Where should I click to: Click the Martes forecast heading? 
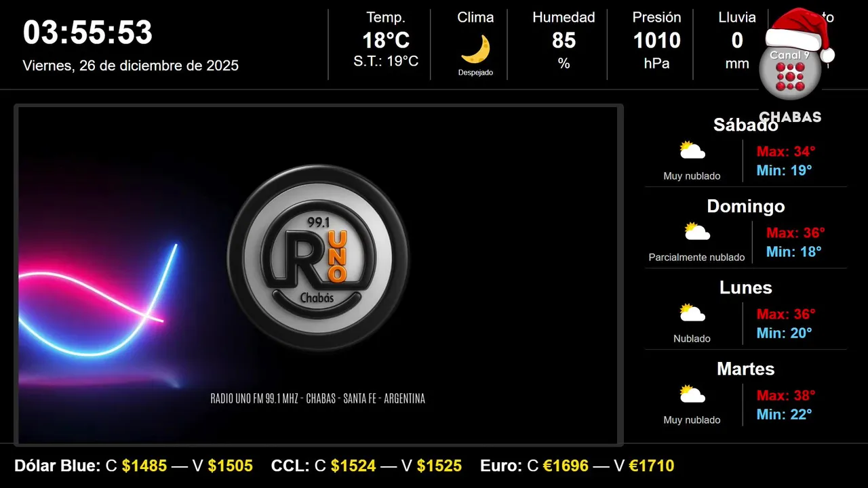pos(746,369)
